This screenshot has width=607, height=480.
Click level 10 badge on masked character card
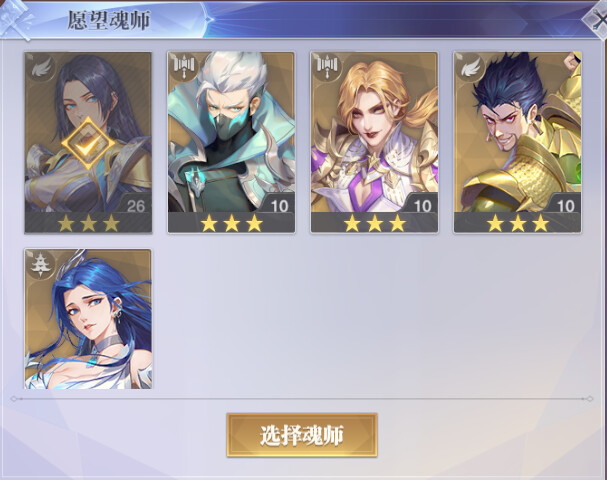coord(279,206)
